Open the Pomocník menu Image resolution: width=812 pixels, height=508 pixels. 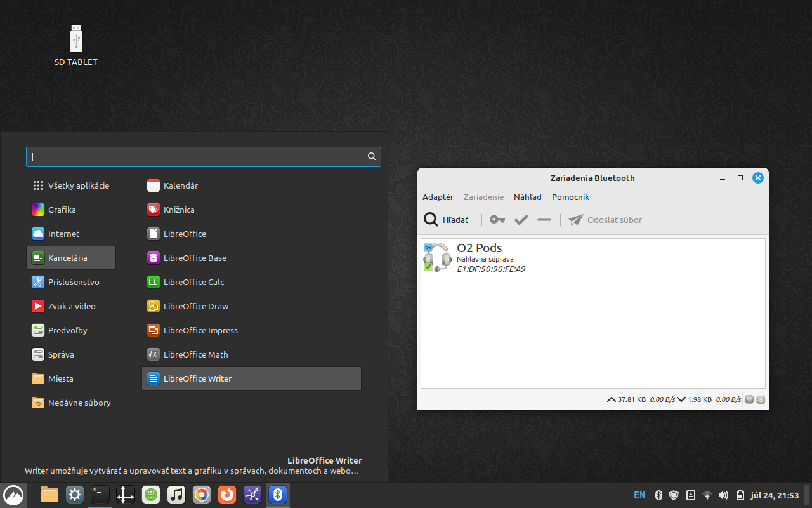(x=570, y=197)
